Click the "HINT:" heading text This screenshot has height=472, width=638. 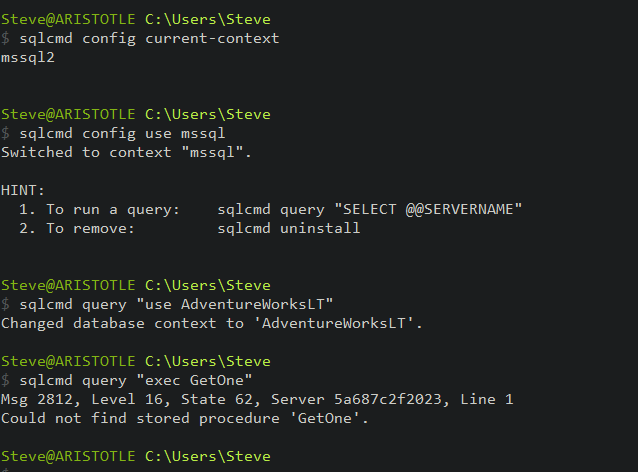(23, 190)
